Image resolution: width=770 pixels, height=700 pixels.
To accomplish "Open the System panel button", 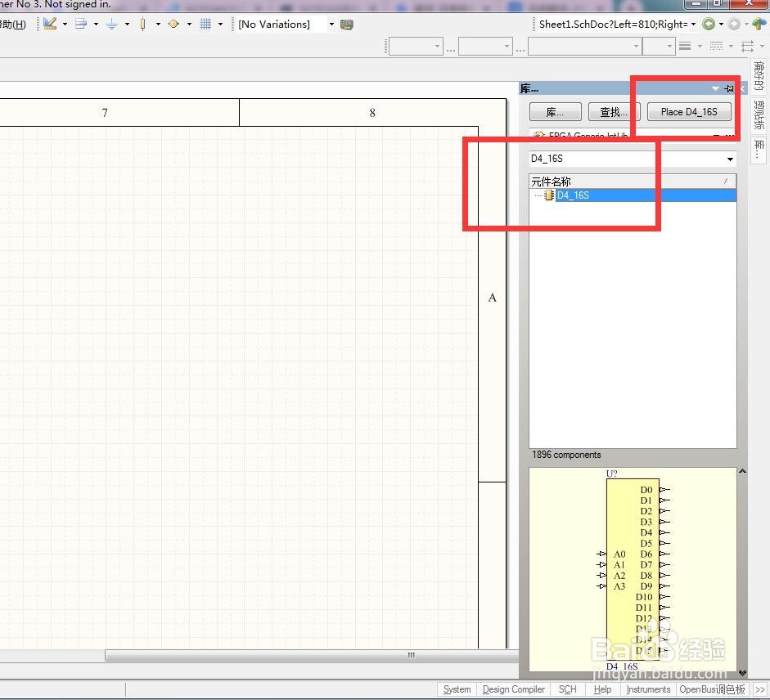I will pos(457,689).
